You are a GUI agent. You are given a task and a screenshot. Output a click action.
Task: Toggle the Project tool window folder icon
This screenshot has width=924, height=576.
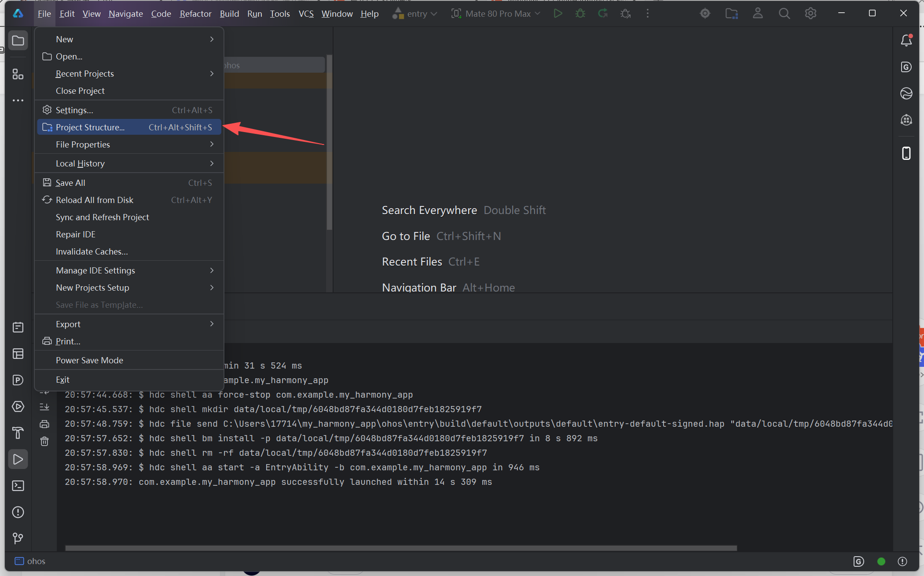(18, 41)
